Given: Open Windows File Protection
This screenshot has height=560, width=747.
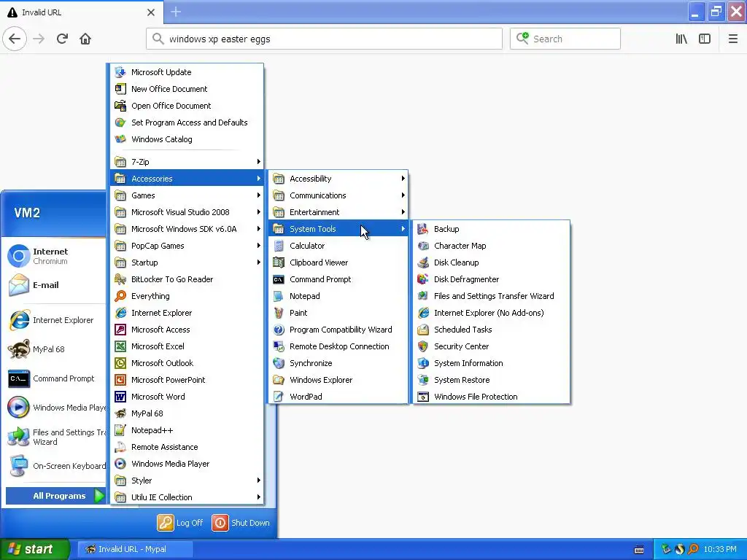Looking at the screenshot, I should (x=491, y=397).
